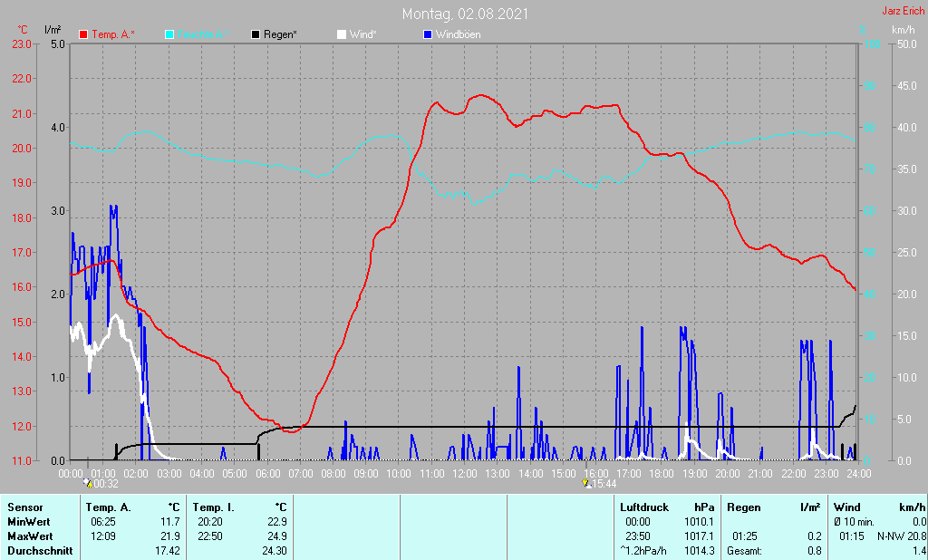This screenshot has width=928, height=560.
Task: Click the 23.0 temperature axis label
Action: point(20,43)
